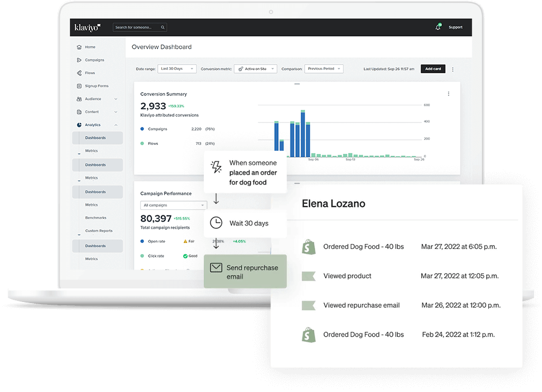Screen dimensions: 542x392
Task: Click the Home house icon
Action: click(x=79, y=47)
